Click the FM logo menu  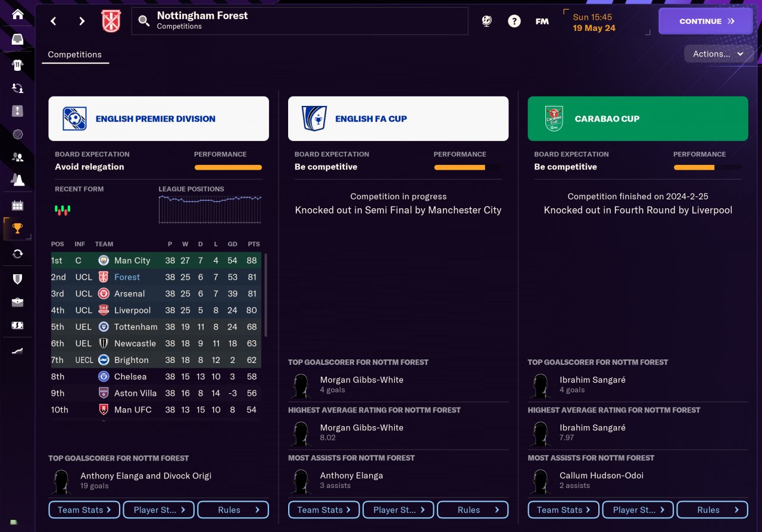click(542, 21)
